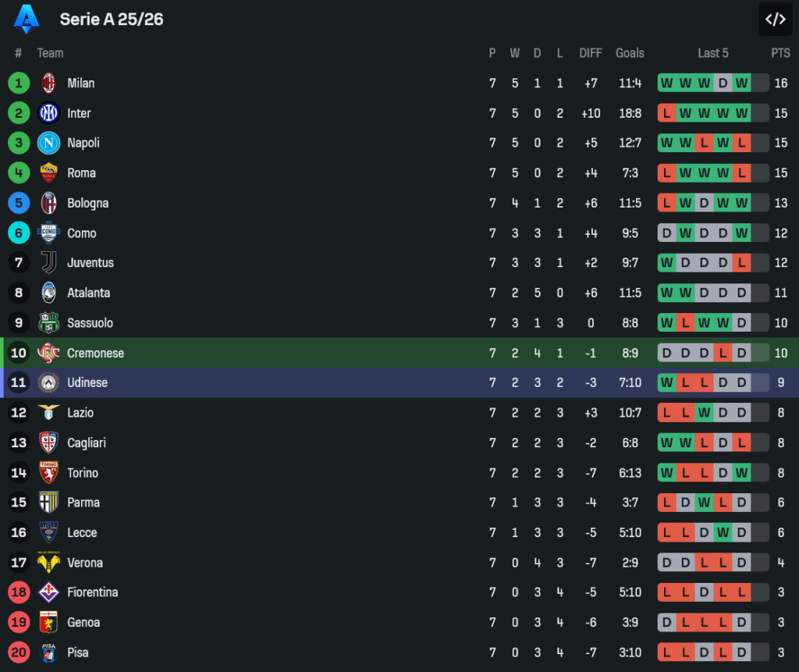The height and width of the screenshot is (672, 799).
Task: Click the Last 5 column header
Action: tap(713, 53)
